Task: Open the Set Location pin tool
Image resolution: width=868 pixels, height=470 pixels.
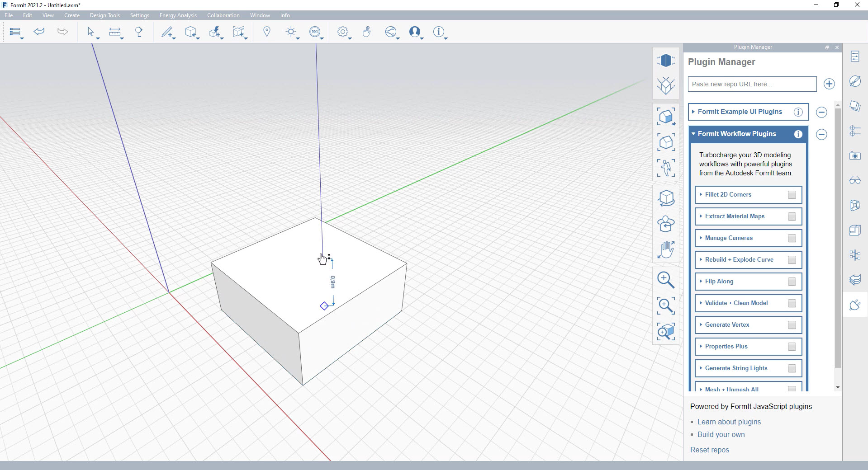Action: (267, 32)
